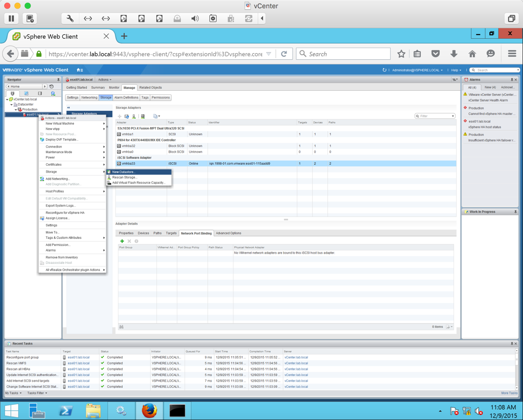Click the More Tasks link
The width and height of the screenshot is (523, 420).
coord(509,393)
